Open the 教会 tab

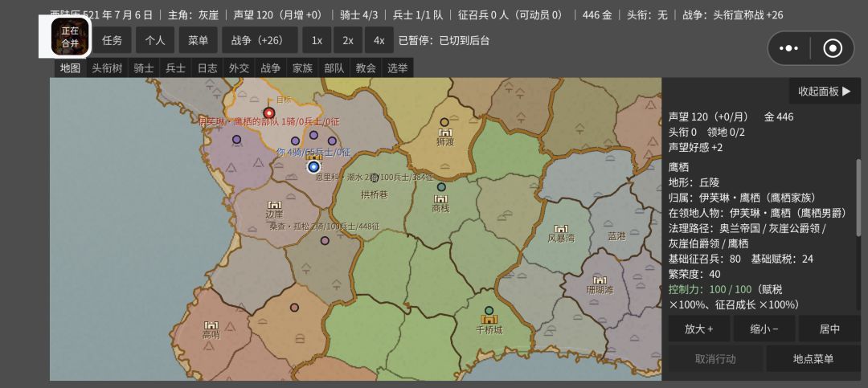[366, 68]
